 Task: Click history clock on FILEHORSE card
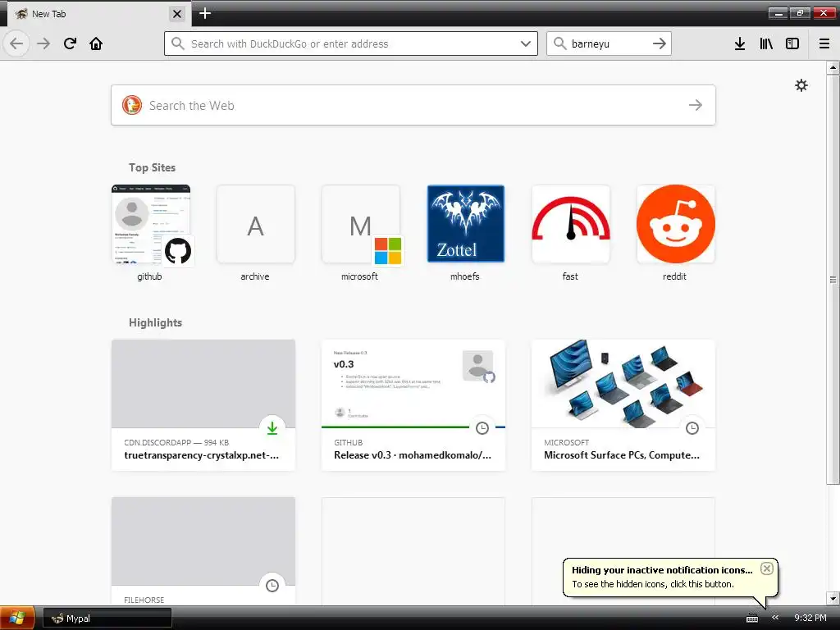[x=272, y=586]
